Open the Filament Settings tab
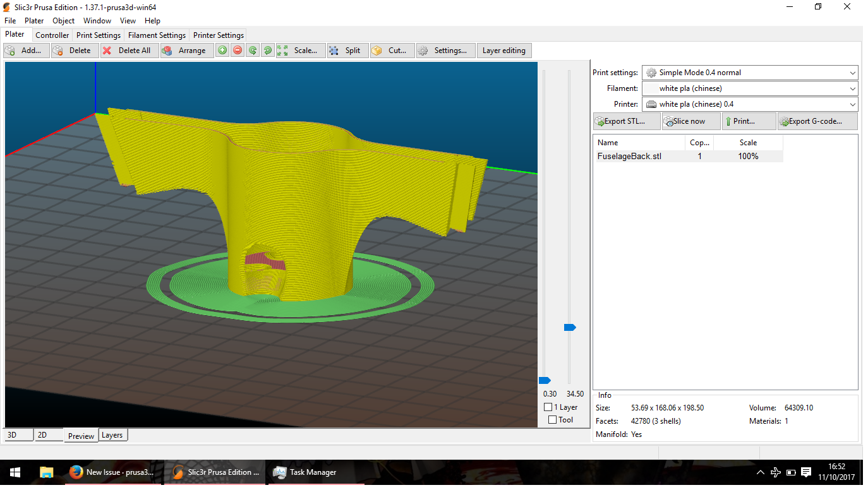868x490 pixels. pyautogui.click(x=157, y=35)
